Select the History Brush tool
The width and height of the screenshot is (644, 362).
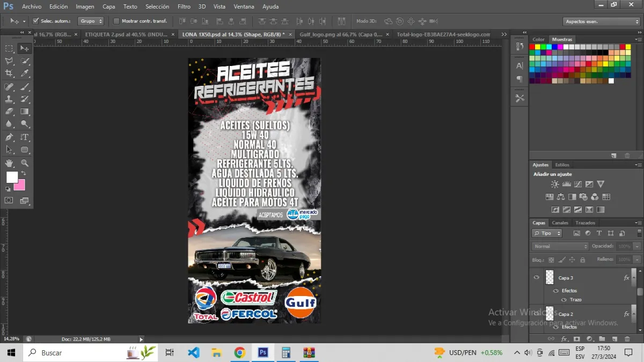coord(25,99)
